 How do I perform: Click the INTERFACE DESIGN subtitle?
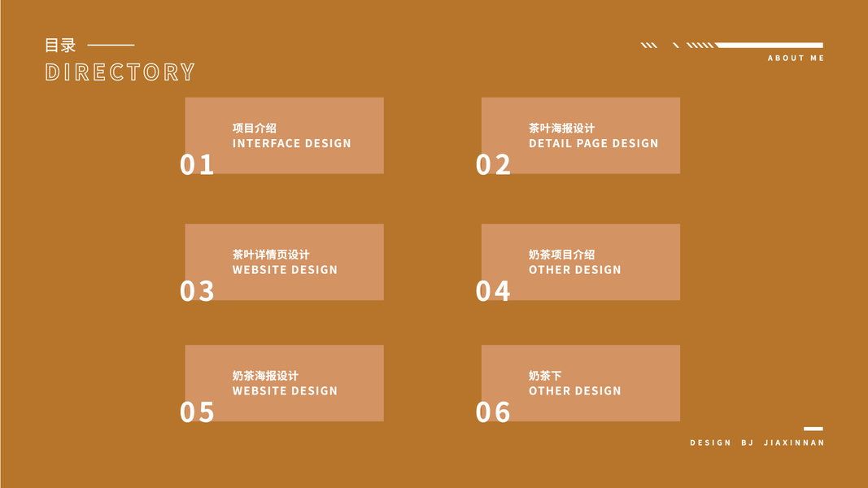click(292, 143)
